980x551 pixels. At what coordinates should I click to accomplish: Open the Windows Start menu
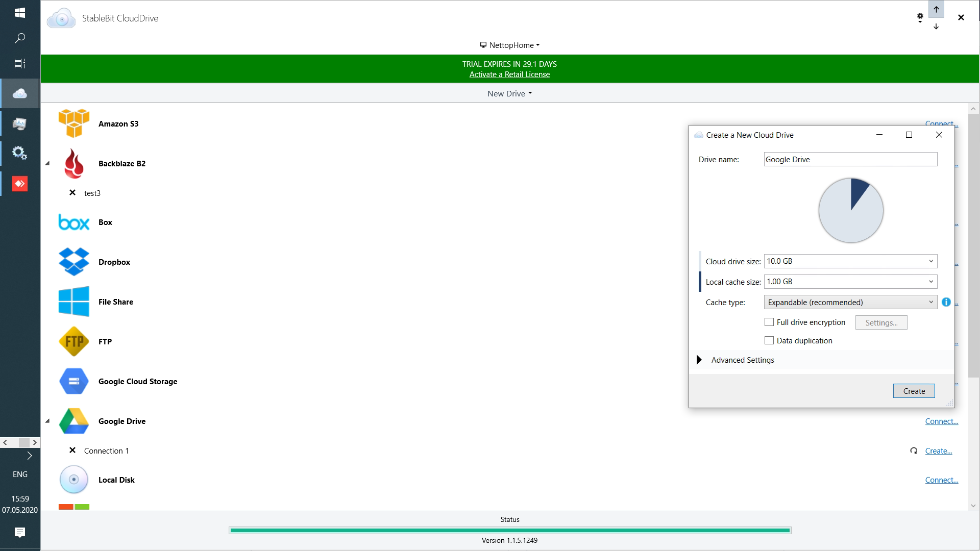tap(20, 13)
